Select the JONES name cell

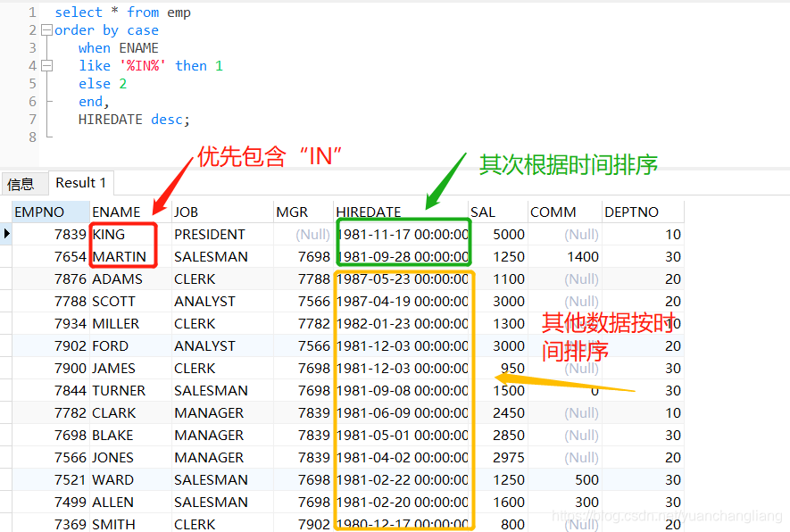(x=130, y=457)
